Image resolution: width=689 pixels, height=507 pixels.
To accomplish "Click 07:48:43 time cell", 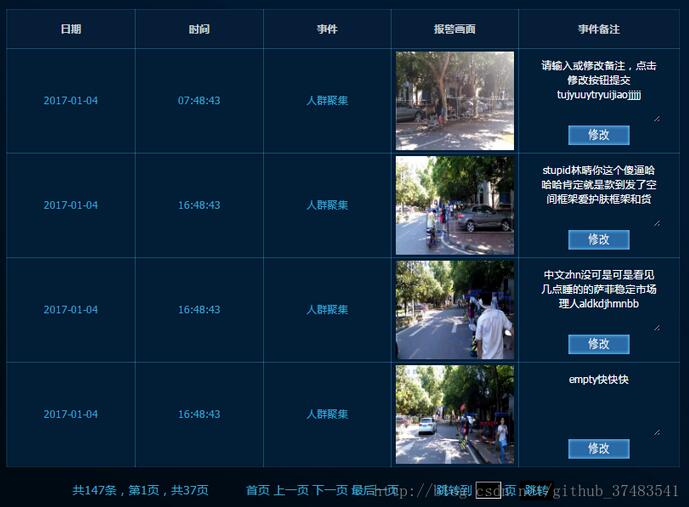I will (x=199, y=101).
